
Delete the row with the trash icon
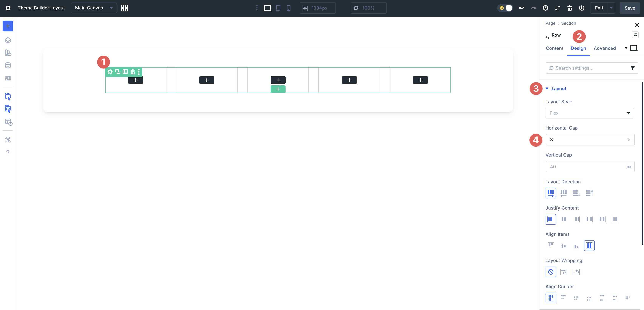pyautogui.click(x=133, y=72)
